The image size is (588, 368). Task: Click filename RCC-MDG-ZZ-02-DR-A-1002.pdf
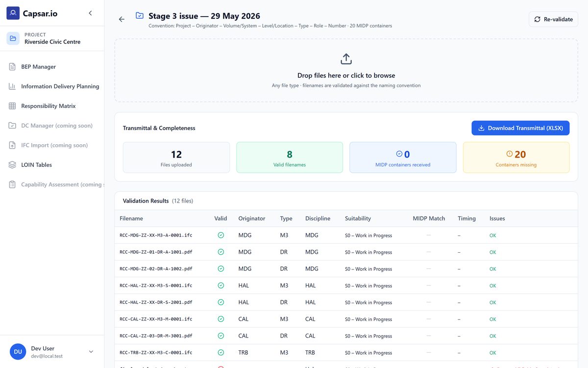[x=156, y=269]
